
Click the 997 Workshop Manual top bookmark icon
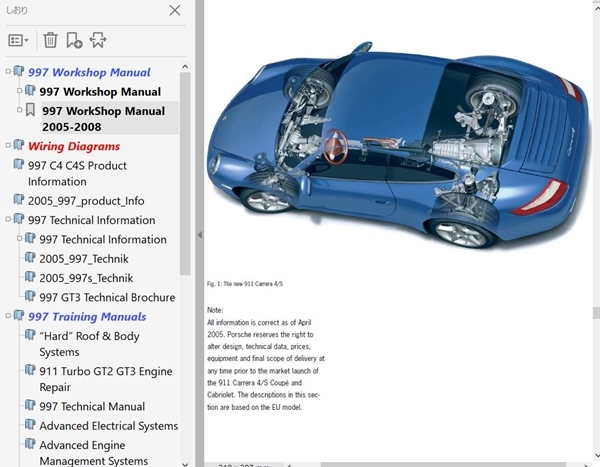click(x=19, y=71)
